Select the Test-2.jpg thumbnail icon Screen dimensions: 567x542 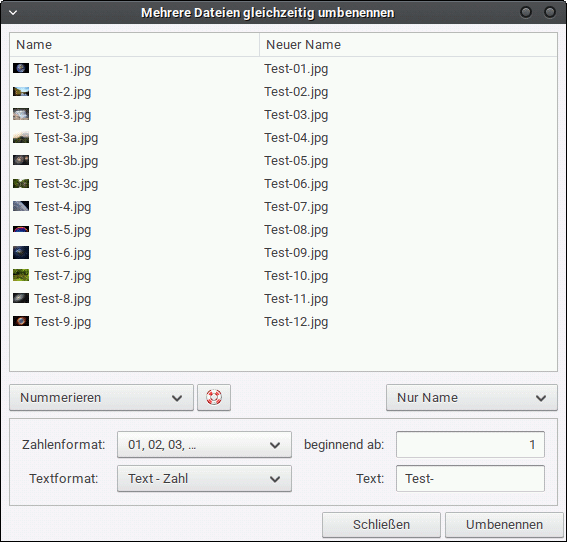click(x=21, y=91)
